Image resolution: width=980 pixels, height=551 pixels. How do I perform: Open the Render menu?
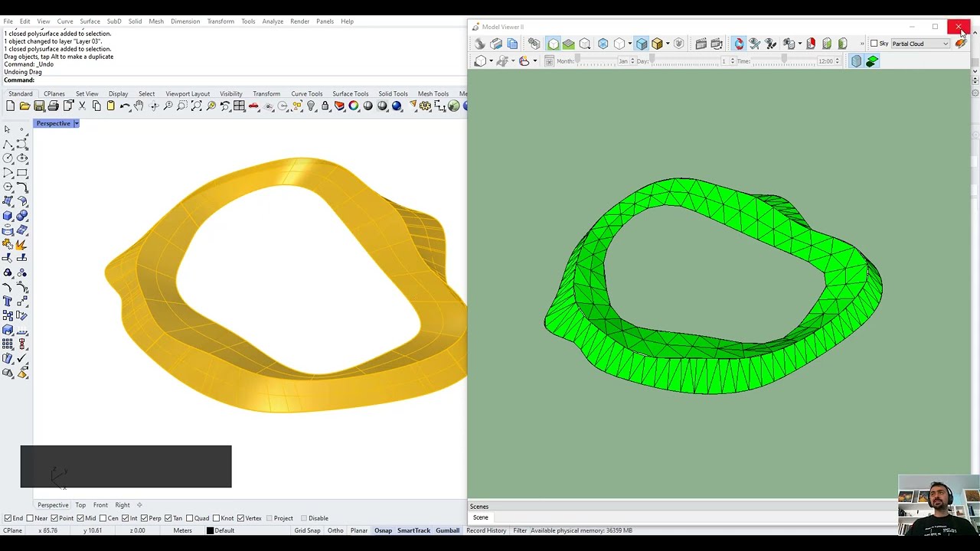[x=299, y=21]
